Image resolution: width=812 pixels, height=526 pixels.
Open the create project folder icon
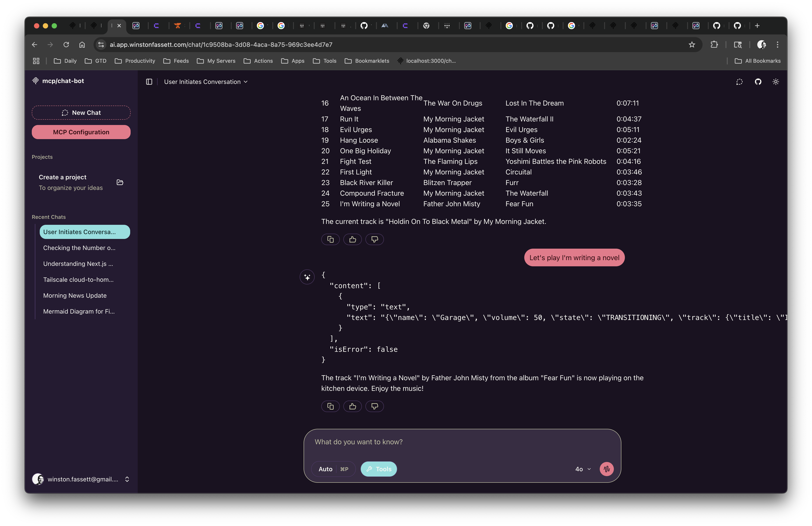120,182
